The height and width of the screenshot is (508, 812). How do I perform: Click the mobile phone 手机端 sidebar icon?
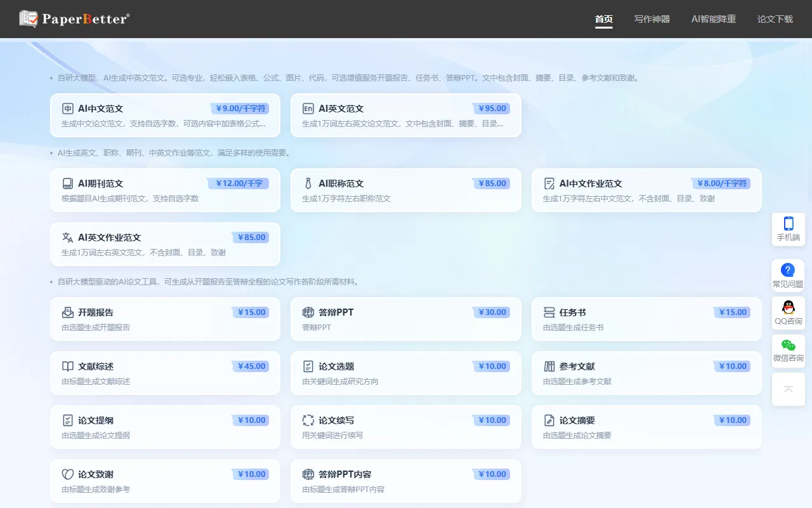(x=788, y=227)
